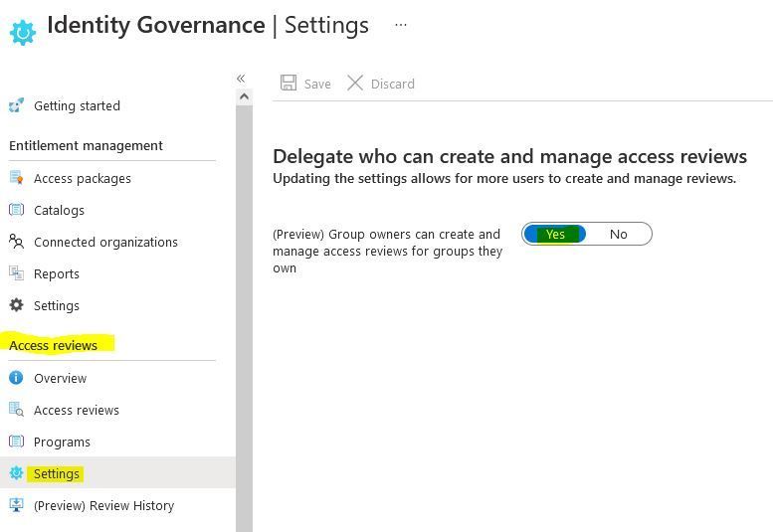Collapse the sidebar with double chevron
773x532 pixels.
pos(241,79)
